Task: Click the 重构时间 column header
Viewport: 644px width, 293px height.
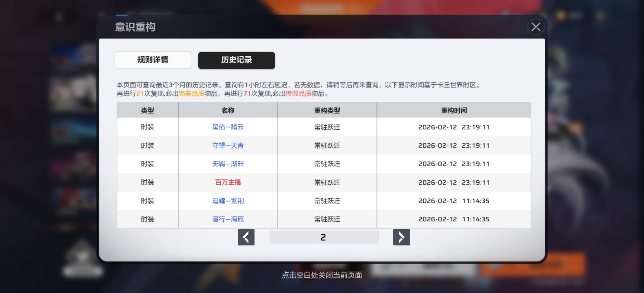Action: 454,110
